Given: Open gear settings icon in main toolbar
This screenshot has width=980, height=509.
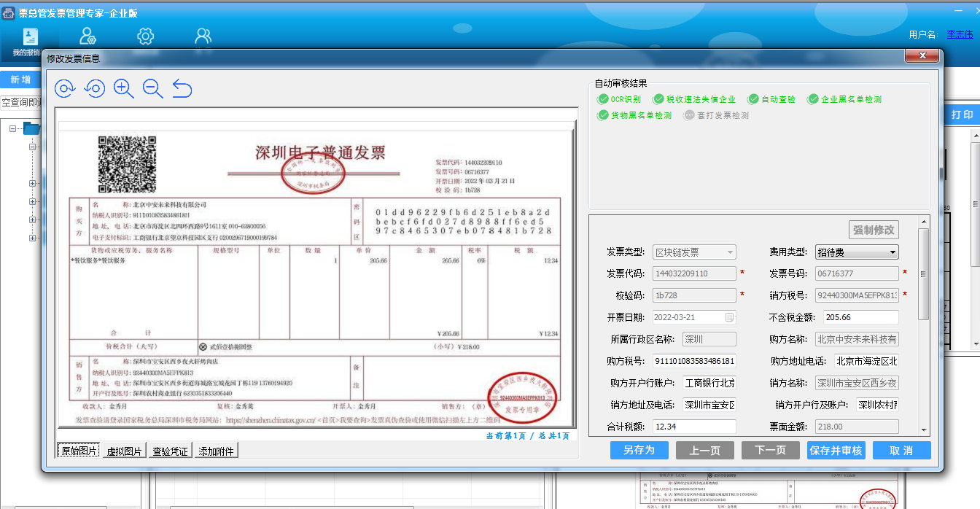Looking at the screenshot, I should coord(145,36).
